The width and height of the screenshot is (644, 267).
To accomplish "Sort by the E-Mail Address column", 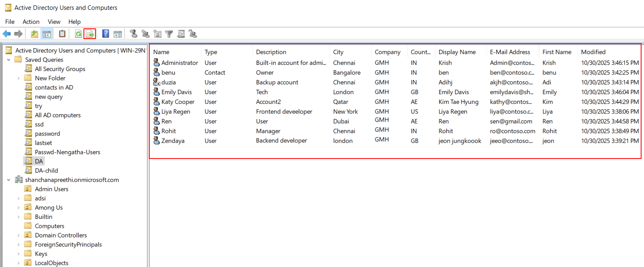I will coord(510,51).
